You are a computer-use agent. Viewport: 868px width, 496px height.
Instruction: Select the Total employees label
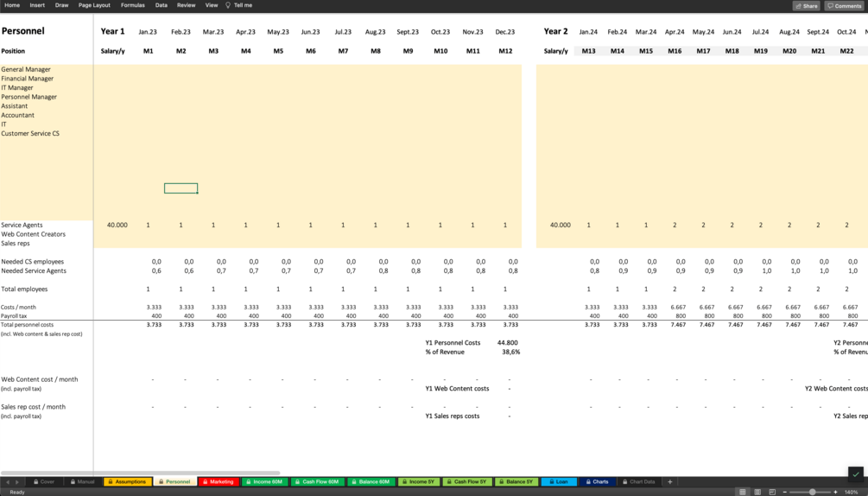[24, 289]
